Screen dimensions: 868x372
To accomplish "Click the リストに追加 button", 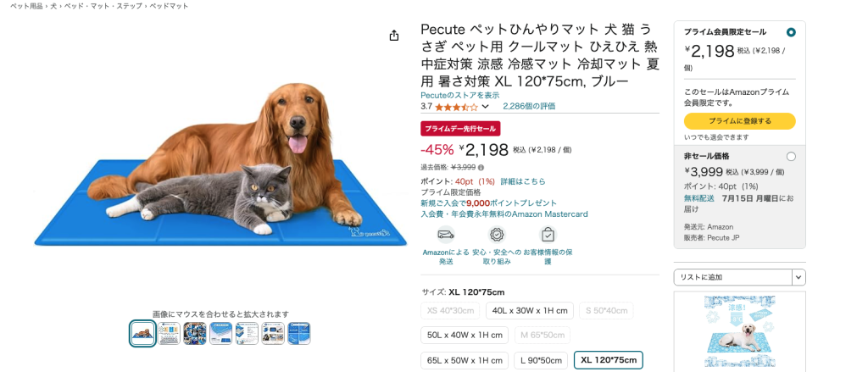I will (732, 277).
